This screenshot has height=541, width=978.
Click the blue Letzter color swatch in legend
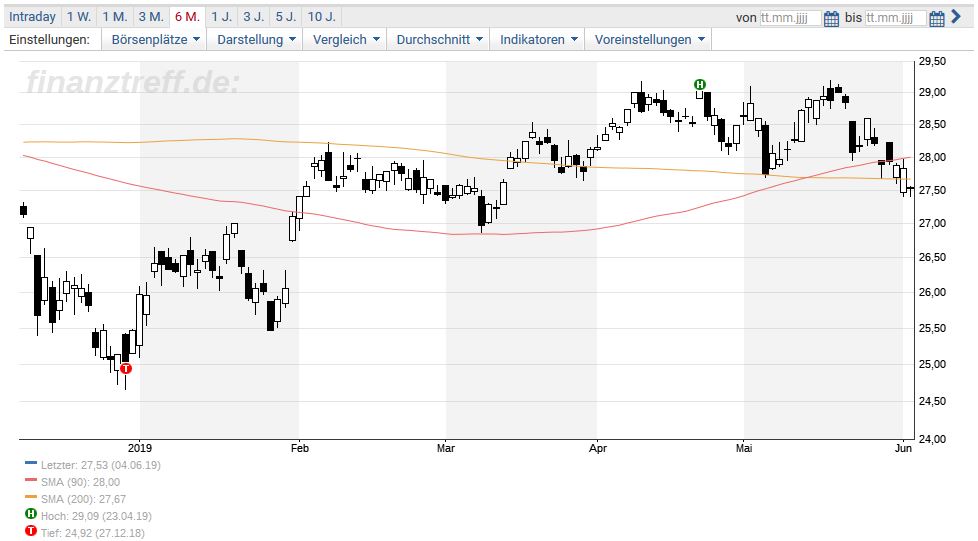(31, 463)
